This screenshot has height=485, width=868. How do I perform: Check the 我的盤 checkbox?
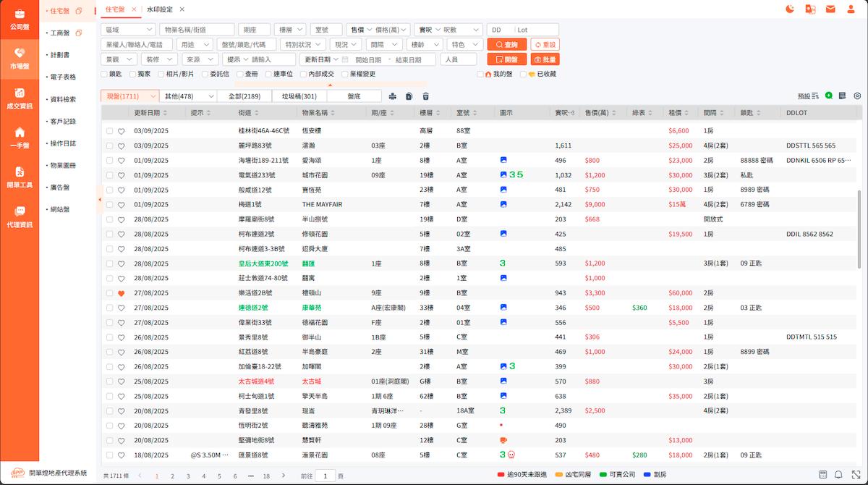(x=480, y=74)
